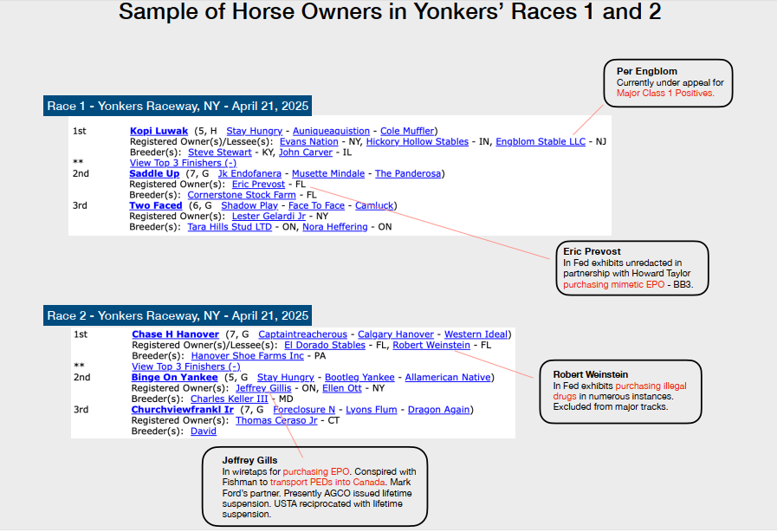Open the Engblom Stable LLC link
This screenshot has height=532, width=777.
pyautogui.click(x=541, y=142)
